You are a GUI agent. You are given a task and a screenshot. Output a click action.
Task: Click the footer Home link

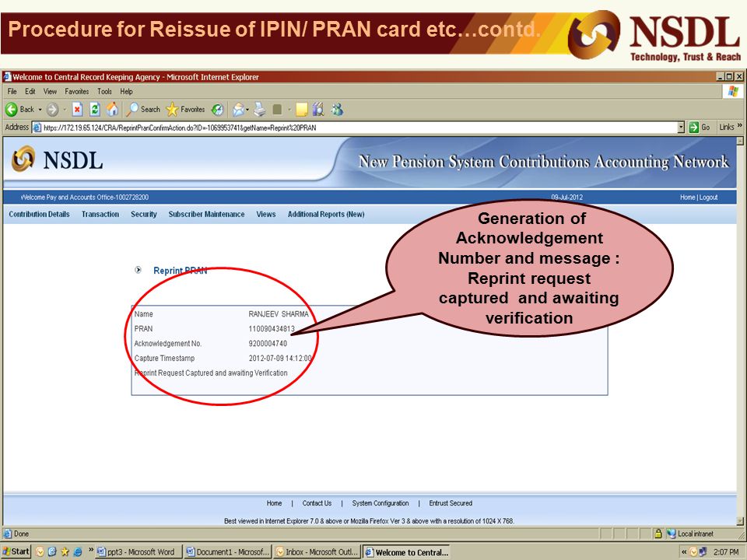(x=274, y=503)
